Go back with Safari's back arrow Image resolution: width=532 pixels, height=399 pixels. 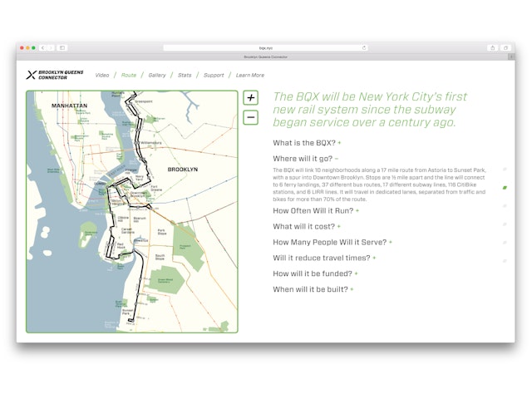pyautogui.click(x=42, y=48)
